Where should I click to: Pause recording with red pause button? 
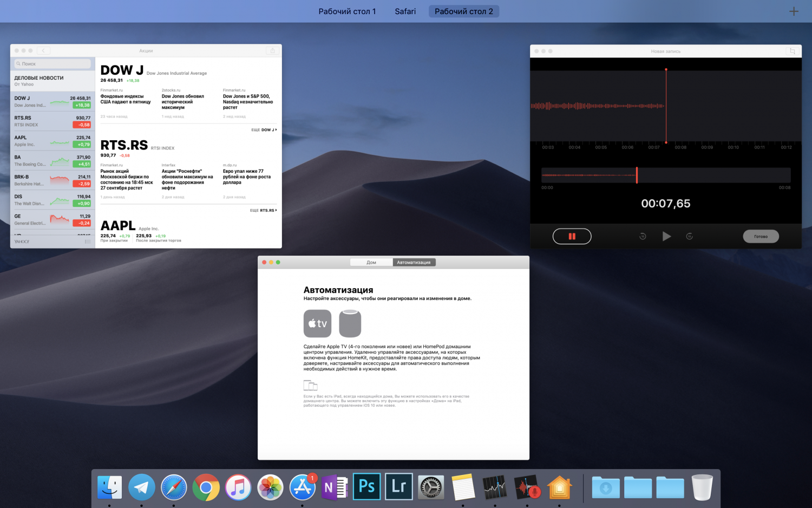pyautogui.click(x=572, y=236)
